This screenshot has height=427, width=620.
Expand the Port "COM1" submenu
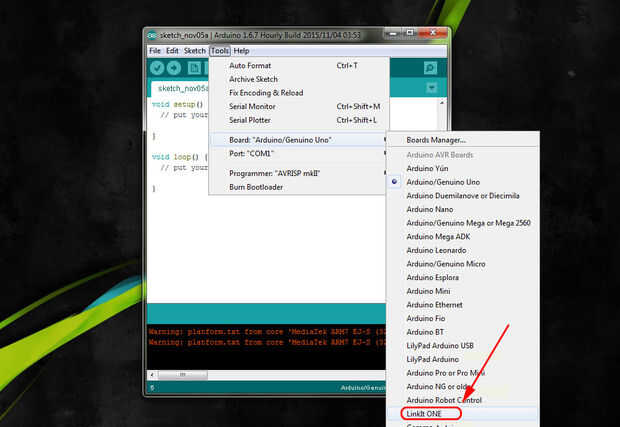[x=298, y=153]
